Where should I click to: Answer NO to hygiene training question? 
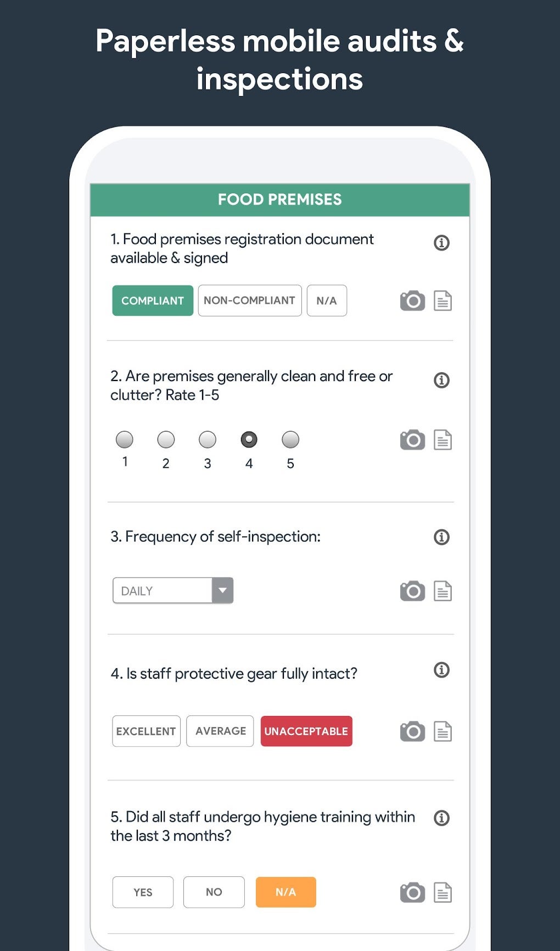click(214, 892)
